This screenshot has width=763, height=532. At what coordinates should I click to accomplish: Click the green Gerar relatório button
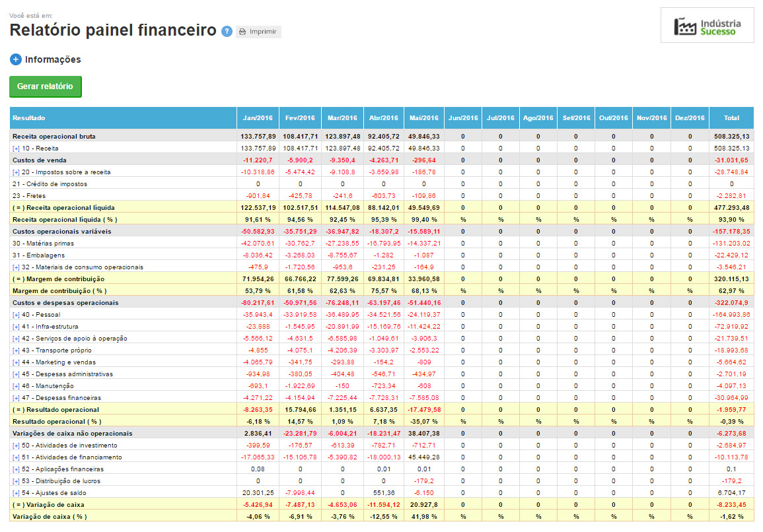[46, 86]
